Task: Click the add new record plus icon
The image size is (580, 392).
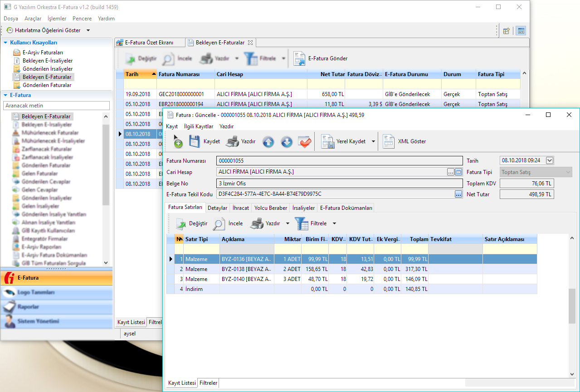Action: coord(178,143)
